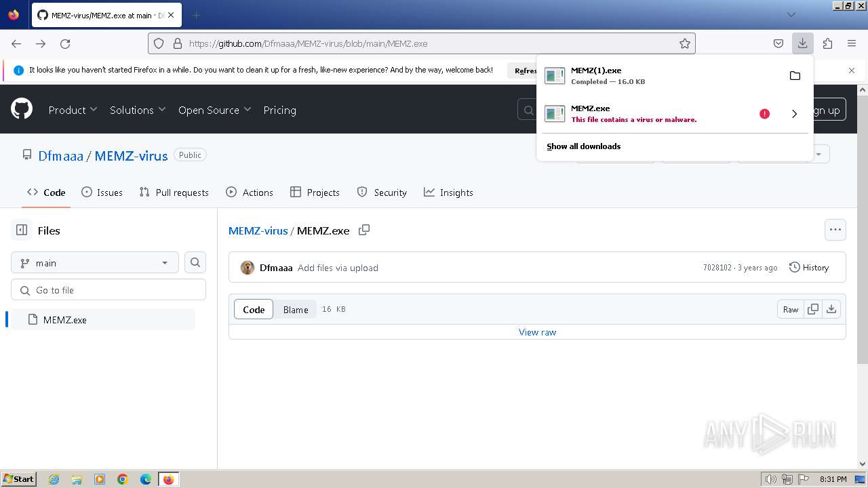This screenshot has height=488, width=868.
Task: Launch Chrome from the taskbar
Action: point(123,479)
